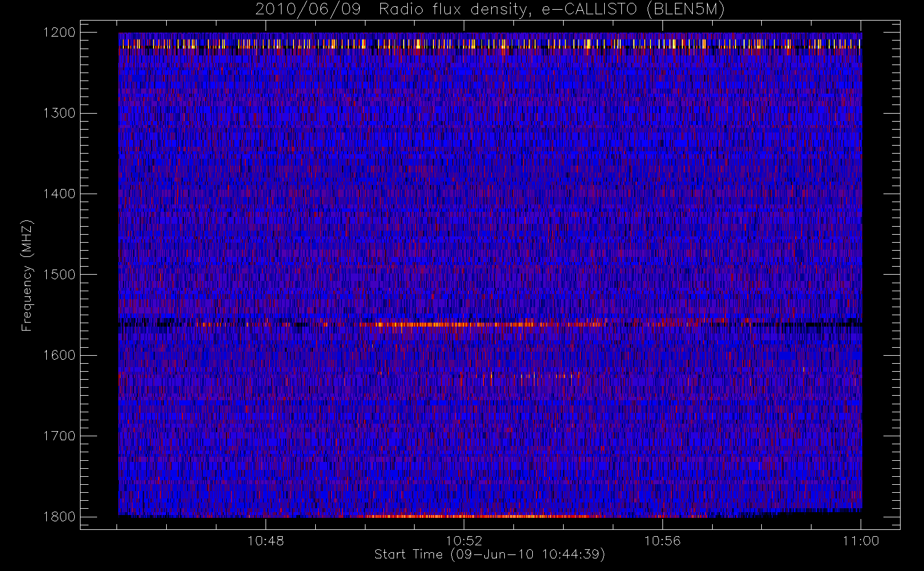Click the 1800 frequency tick label
924x571 pixels.
coord(59,517)
